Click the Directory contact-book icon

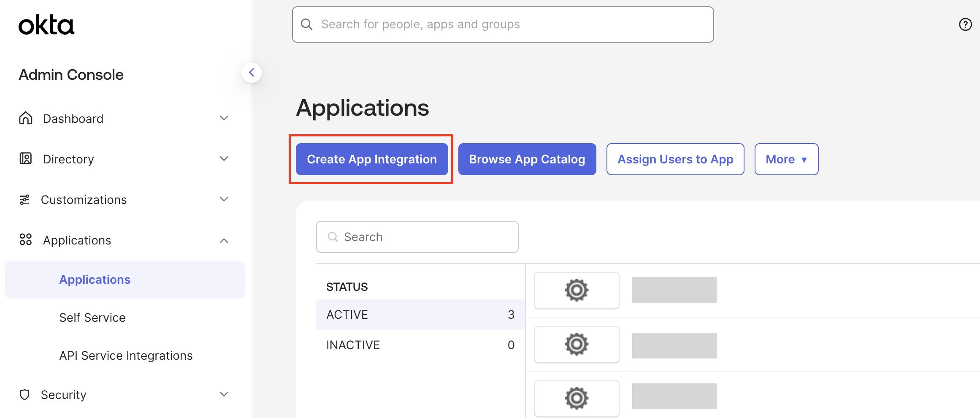[x=26, y=159]
